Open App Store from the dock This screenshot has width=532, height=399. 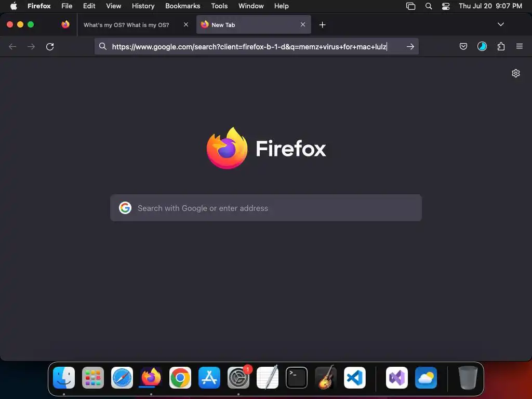[209, 378]
